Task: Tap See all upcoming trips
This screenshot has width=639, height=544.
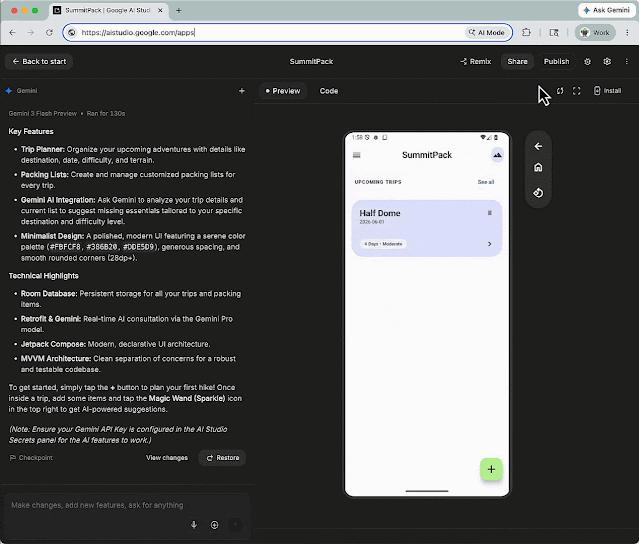Action: click(x=486, y=182)
